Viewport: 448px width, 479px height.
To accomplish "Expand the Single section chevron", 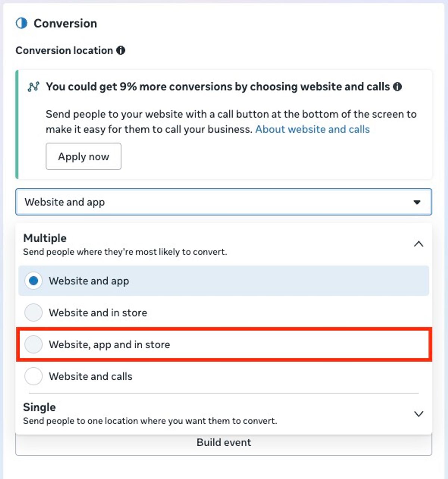I will click(419, 414).
